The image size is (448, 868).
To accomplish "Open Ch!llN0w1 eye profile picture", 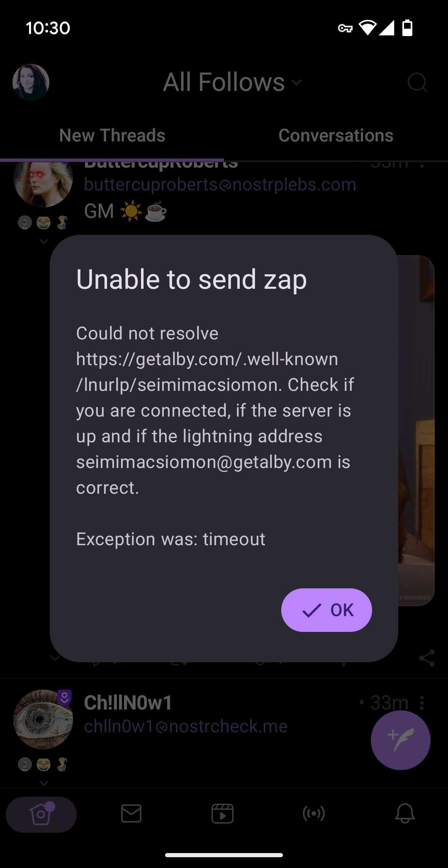I will (43, 719).
